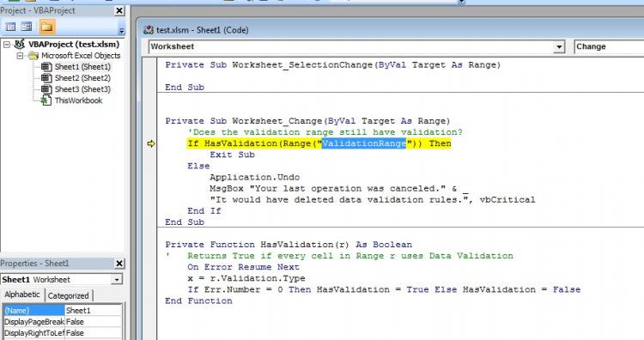Click the View Code icon in Project panel
The height and width of the screenshot is (340, 644).
point(10,27)
